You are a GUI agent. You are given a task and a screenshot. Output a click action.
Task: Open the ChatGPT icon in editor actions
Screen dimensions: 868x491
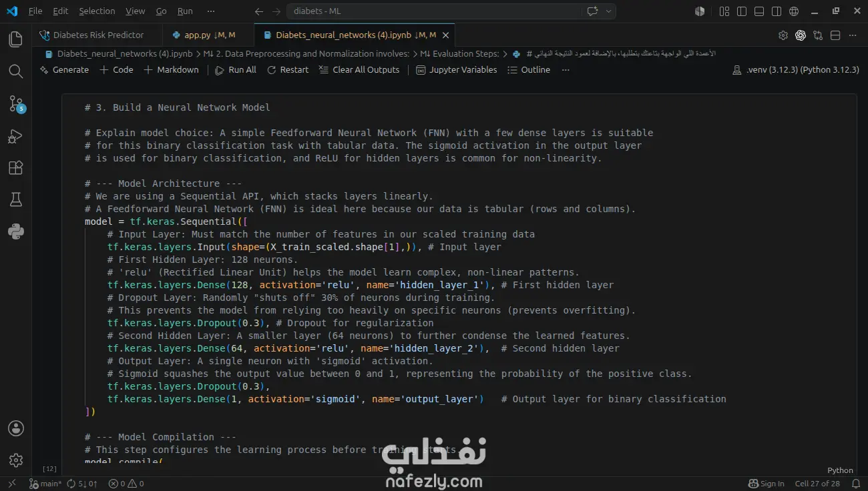[801, 35]
